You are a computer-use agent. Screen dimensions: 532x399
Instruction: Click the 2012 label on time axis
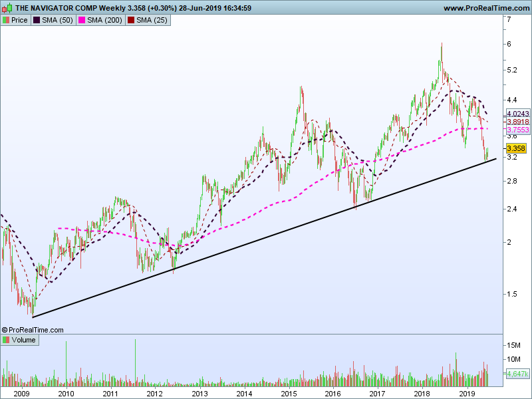pyautogui.click(x=155, y=394)
